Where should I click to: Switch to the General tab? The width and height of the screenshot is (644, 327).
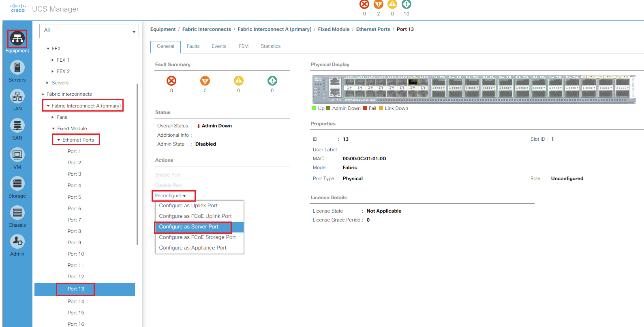pyautogui.click(x=165, y=47)
